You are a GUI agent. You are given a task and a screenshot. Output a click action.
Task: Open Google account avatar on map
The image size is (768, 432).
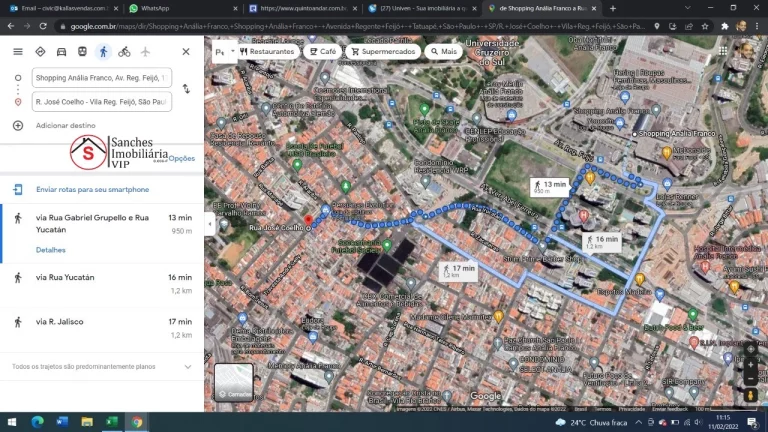point(746,50)
